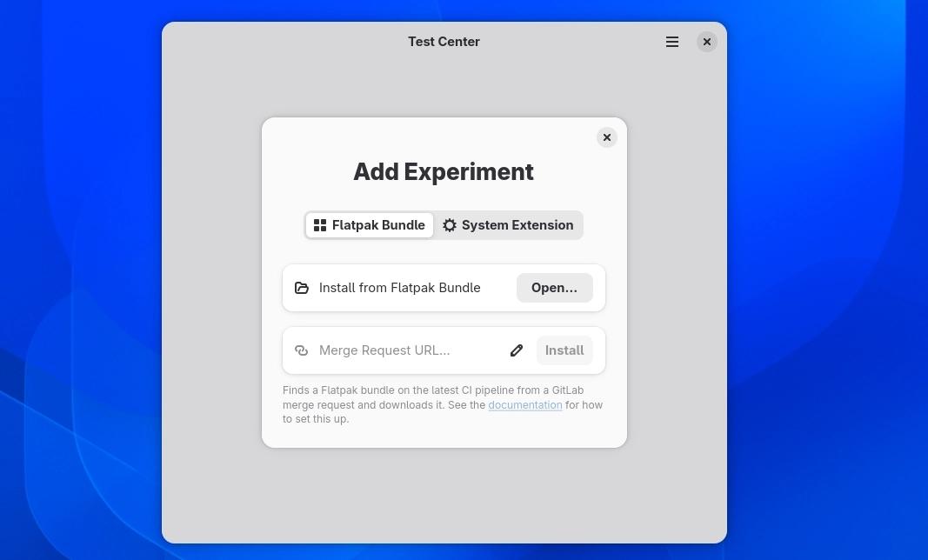928x560 pixels.
Task: Click the link icon in Merge Request row
Action: tap(302, 350)
